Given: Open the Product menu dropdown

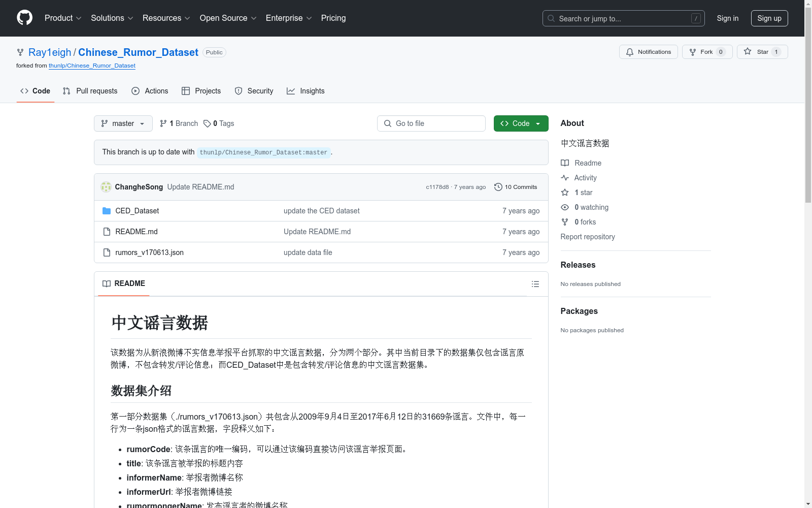Looking at the screenshot, I should coord(62,18).
